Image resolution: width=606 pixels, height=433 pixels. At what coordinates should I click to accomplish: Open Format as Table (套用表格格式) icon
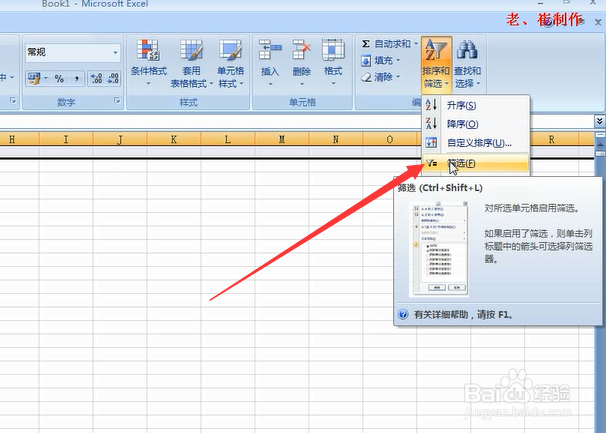click(192, 50)
